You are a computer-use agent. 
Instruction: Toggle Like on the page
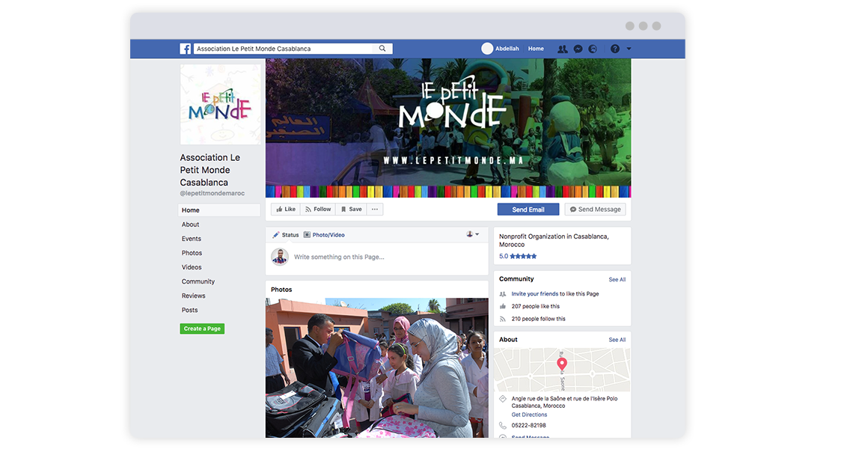coord(285,210)
